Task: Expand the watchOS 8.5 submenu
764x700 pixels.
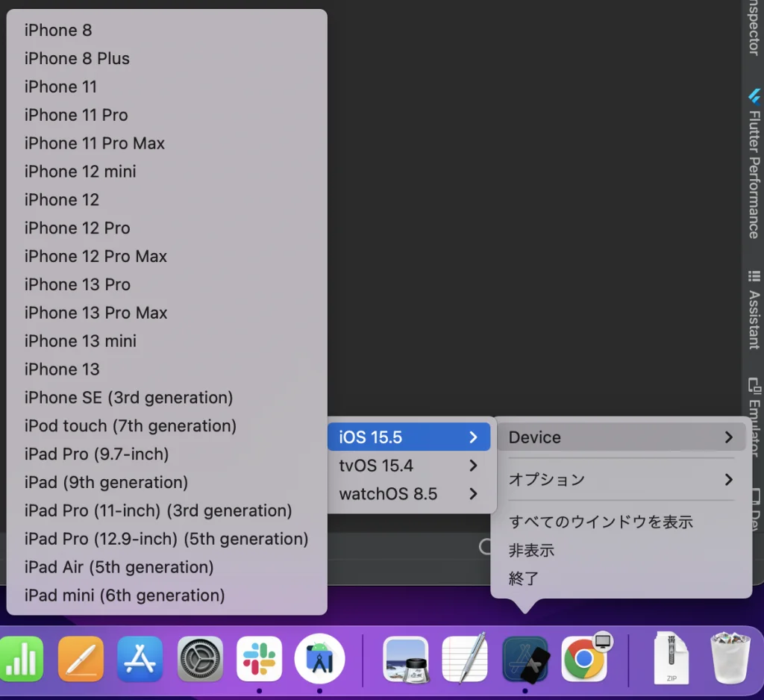Action: click(x=409, y=494)
